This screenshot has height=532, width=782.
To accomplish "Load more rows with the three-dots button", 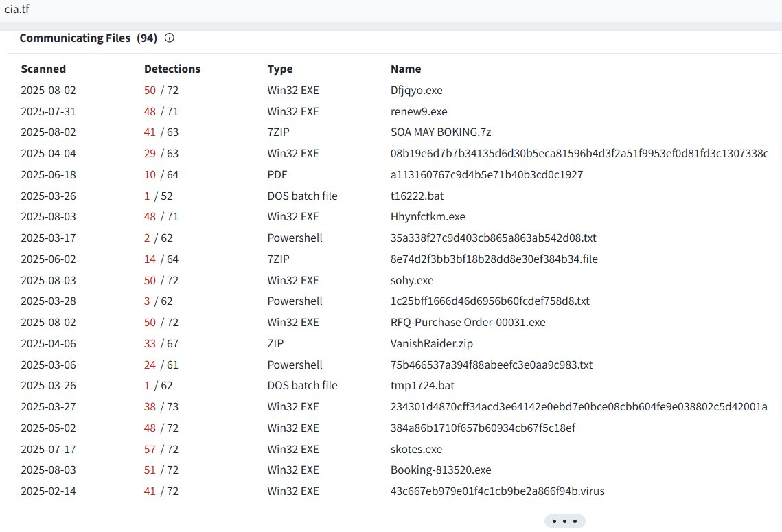I will pyautogui.click(x=564, y=521).
